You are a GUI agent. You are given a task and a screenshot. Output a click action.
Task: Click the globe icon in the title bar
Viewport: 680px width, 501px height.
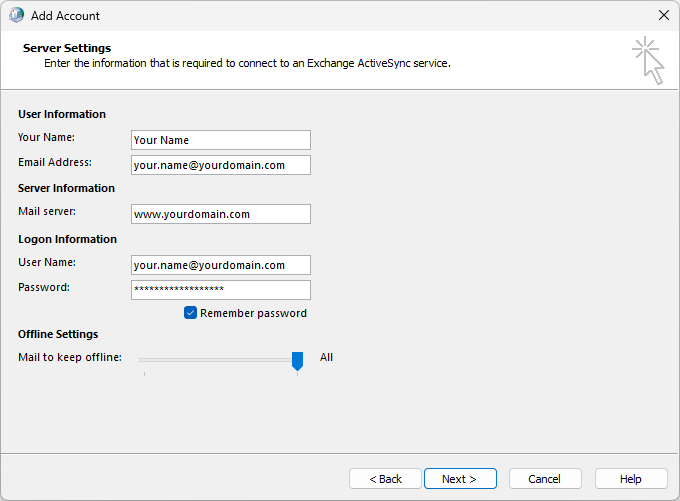pos(17,15)
